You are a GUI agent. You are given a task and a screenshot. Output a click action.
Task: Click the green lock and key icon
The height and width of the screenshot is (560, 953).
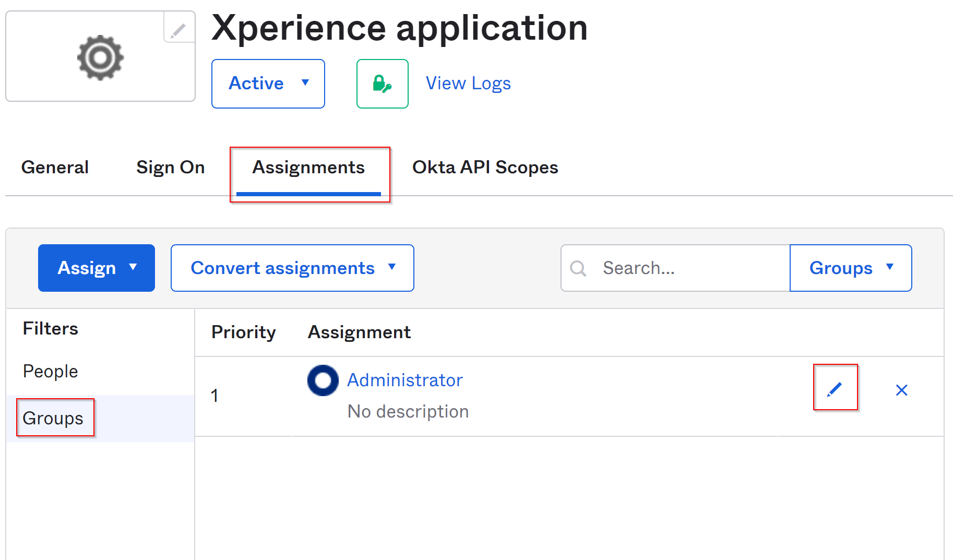coord(382,84)
